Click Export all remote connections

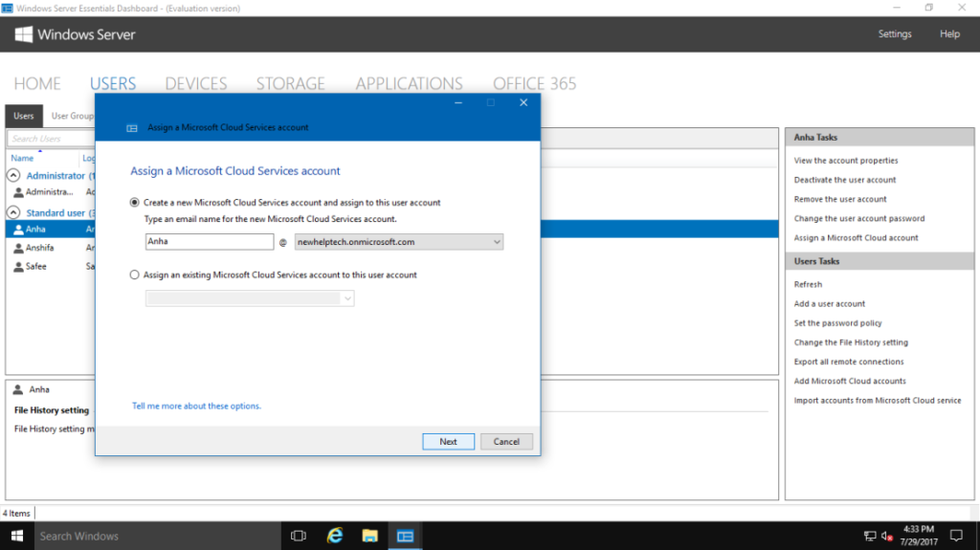pos(848,362)
